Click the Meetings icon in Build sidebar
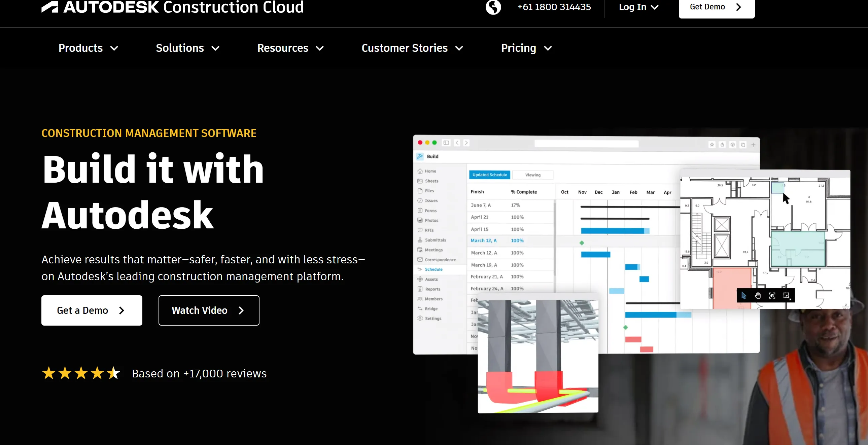 (420, 250)
